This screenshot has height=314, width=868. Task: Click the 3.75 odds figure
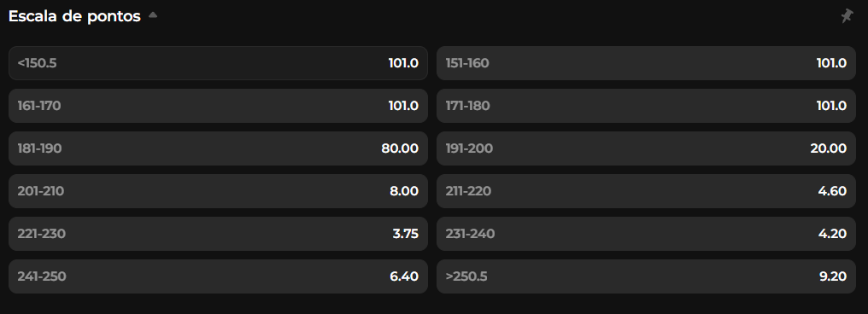click(405, 234)
